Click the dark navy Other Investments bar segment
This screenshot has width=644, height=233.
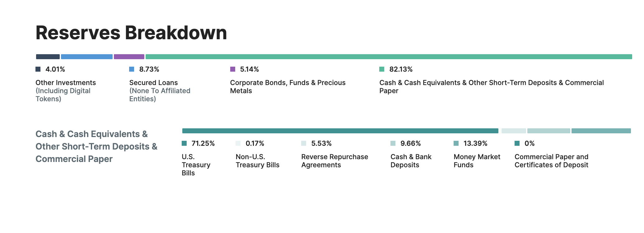[48, 57]
